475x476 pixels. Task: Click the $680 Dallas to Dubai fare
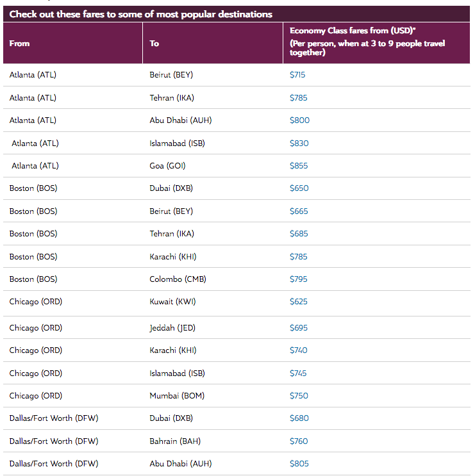coord(299,418)
